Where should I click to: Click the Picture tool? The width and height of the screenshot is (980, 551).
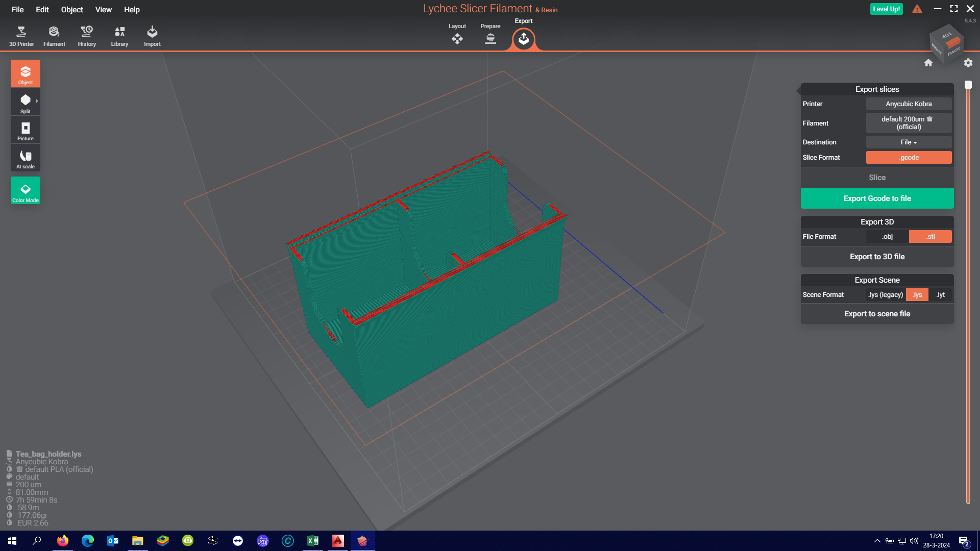[x=26, y=131]
